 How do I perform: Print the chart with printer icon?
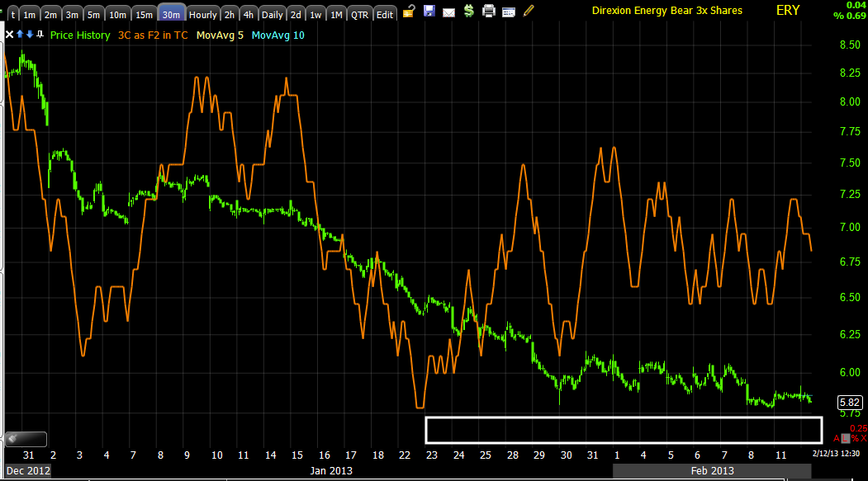click(x=489, y=11)
